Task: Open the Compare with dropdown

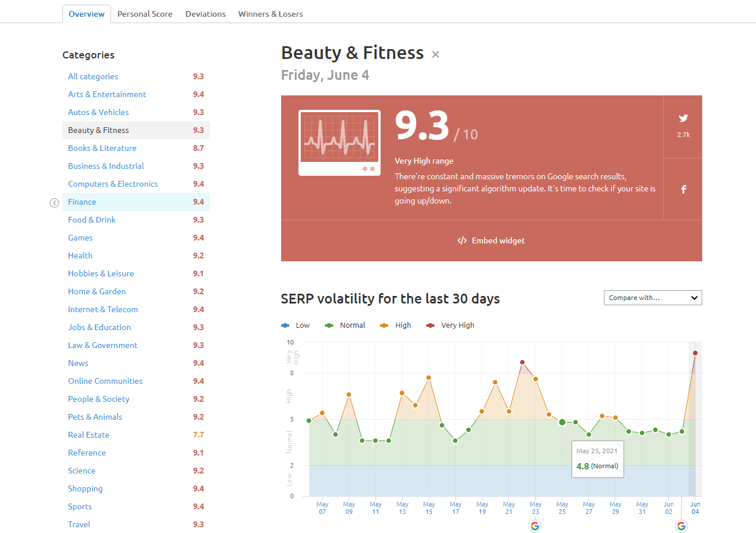Action: click(x=652, y=298)
